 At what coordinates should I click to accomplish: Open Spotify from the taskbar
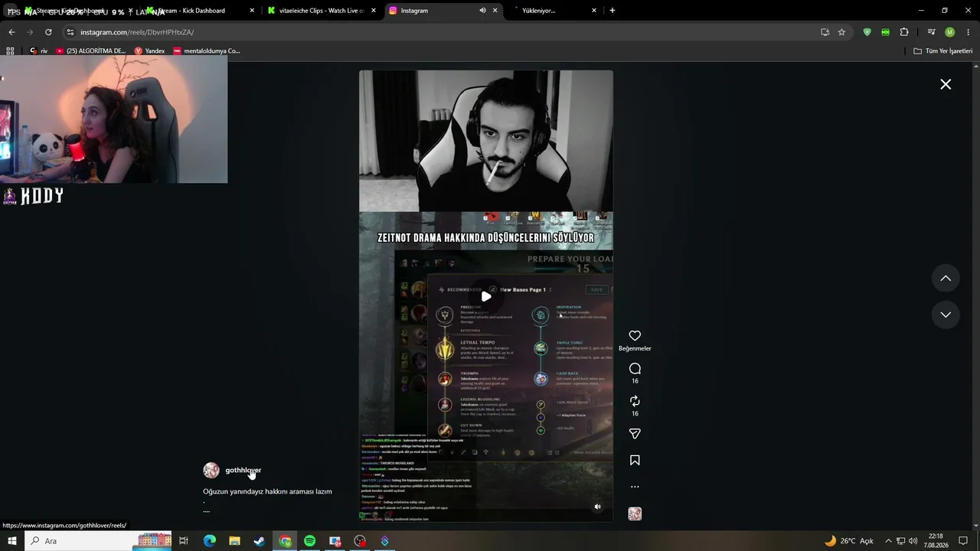pos(309,541)
